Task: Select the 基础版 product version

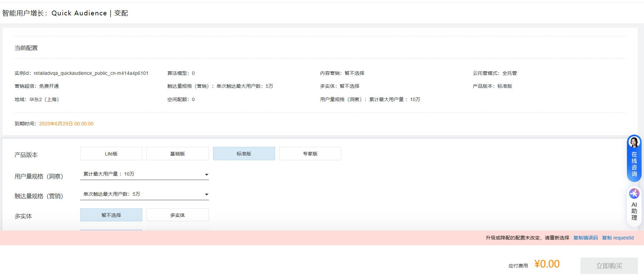Action: coord(177,154)
